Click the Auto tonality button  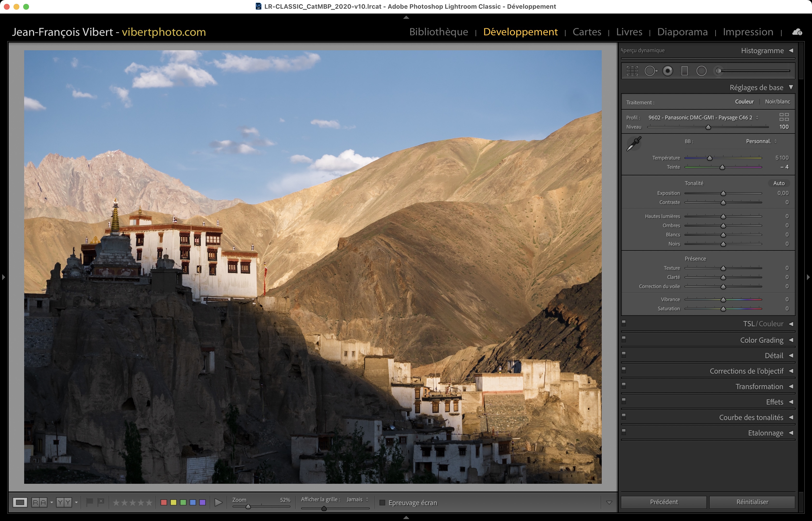pyautogui.click(x=778, y=183)
